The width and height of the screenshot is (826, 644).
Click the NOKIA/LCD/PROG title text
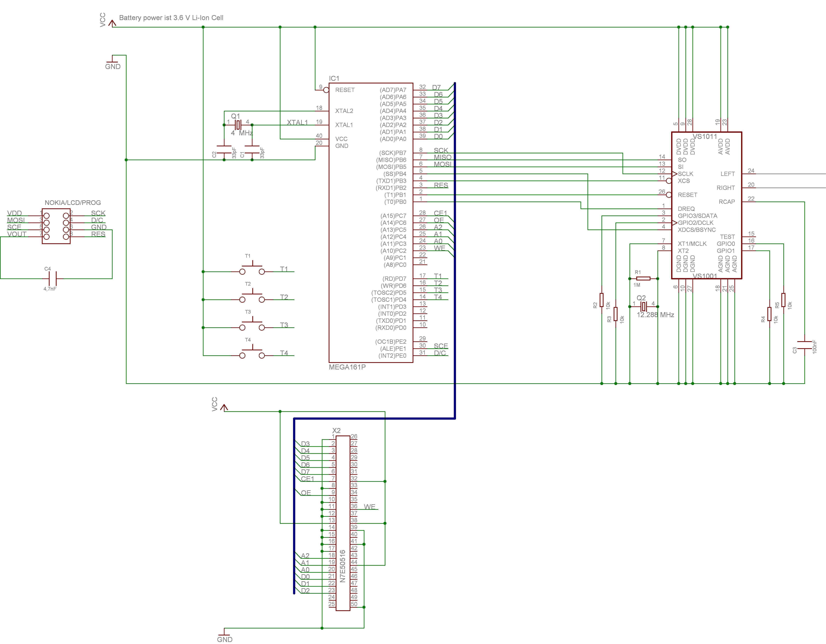pos(73,203)
